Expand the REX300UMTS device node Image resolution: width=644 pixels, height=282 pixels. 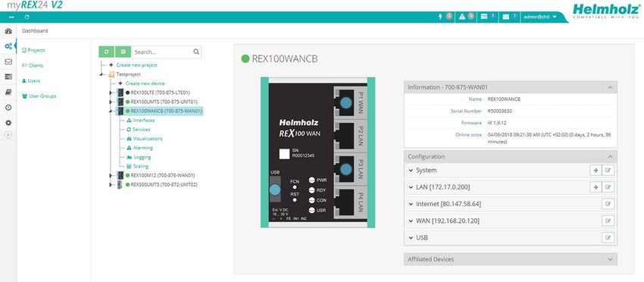point(110,185)
